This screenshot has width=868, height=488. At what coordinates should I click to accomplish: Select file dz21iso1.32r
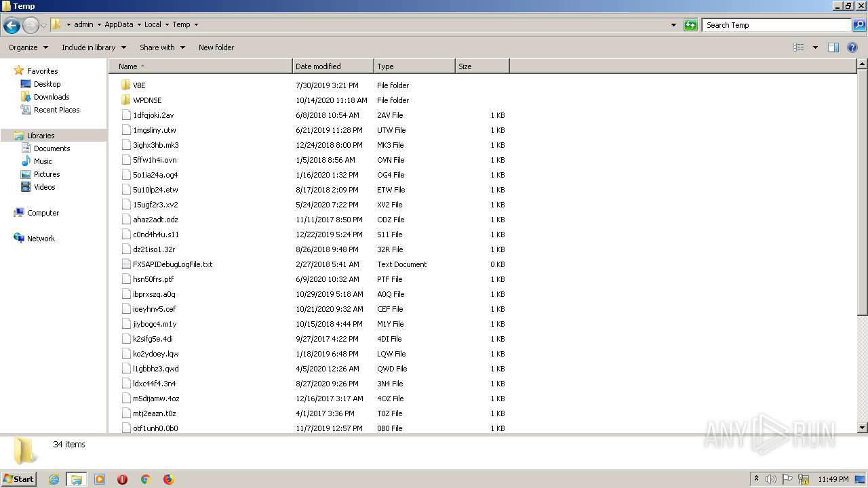pos(154,249)
